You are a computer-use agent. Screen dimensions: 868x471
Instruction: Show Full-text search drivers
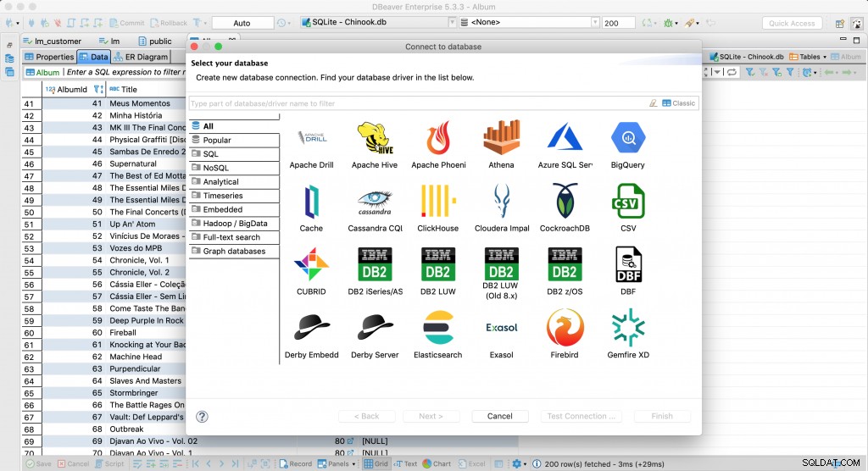[x=234, y=237]
